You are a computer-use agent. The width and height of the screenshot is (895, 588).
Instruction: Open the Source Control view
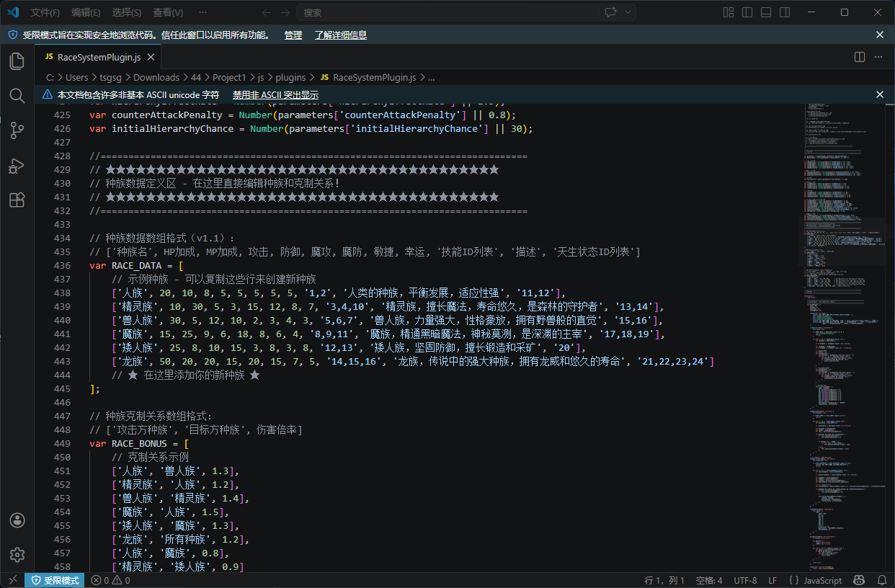pos(17,130)
